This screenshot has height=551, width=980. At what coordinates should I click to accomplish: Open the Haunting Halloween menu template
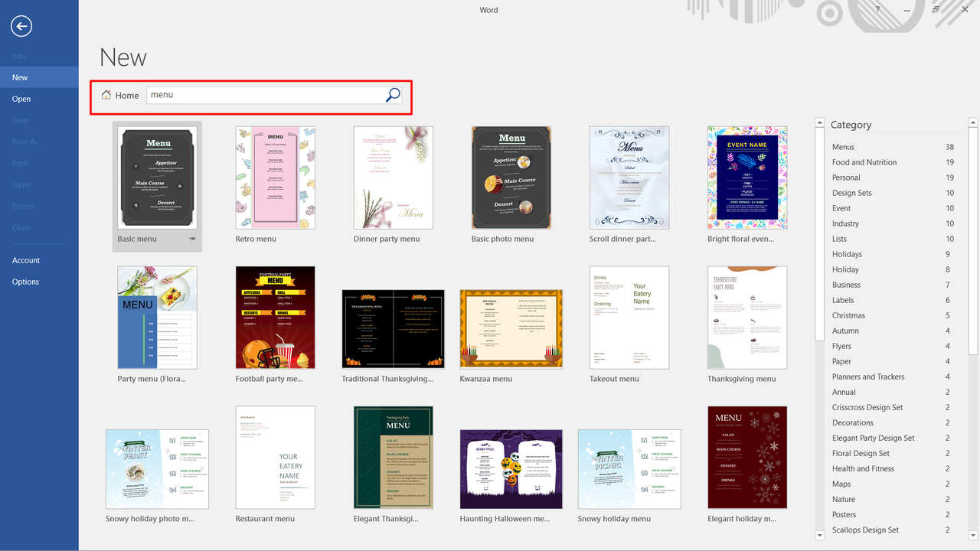511,468
